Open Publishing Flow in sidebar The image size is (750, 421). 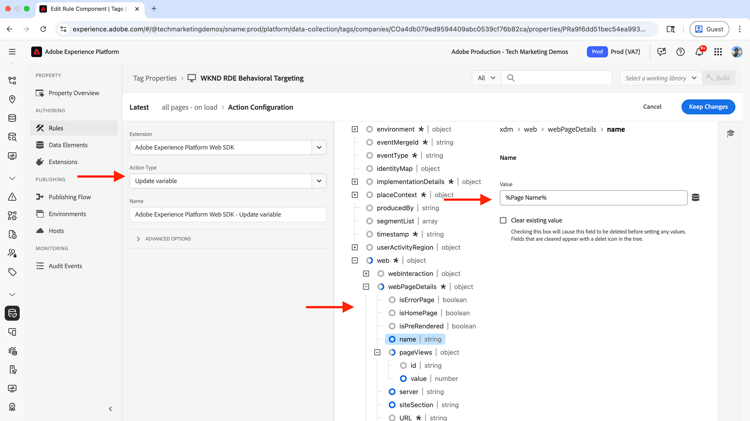(70, 197)
